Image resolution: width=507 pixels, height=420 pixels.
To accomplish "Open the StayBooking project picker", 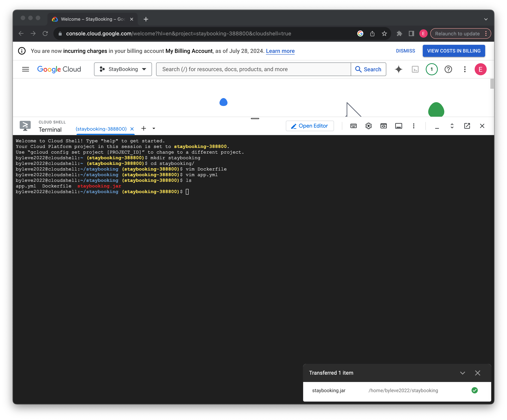I will click(123, 69).
